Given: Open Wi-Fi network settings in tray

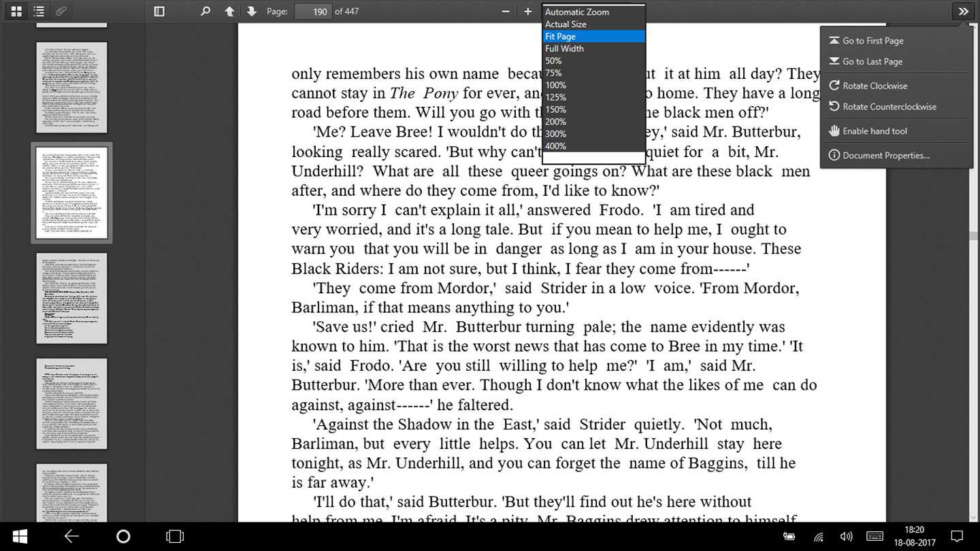Looking at the screenshot, I should click(x=818, y=537).
